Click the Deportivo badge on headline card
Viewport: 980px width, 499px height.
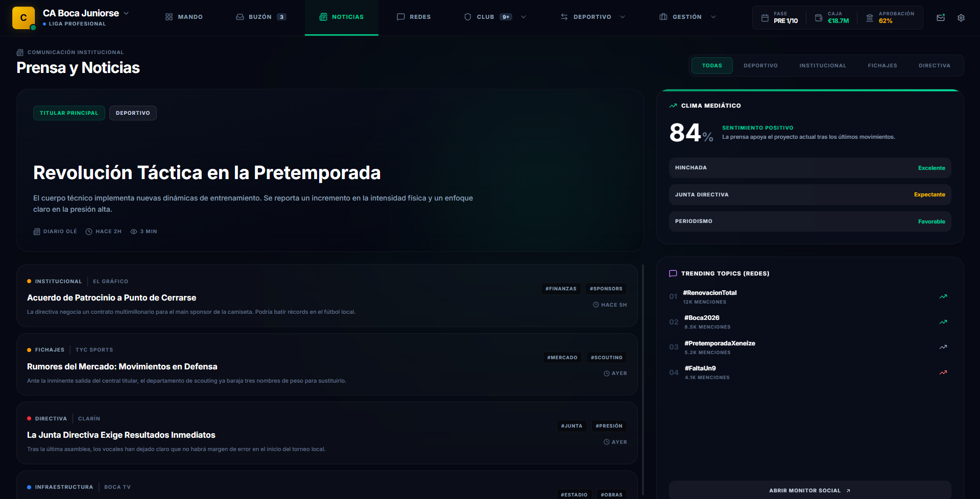click(133, 113)
